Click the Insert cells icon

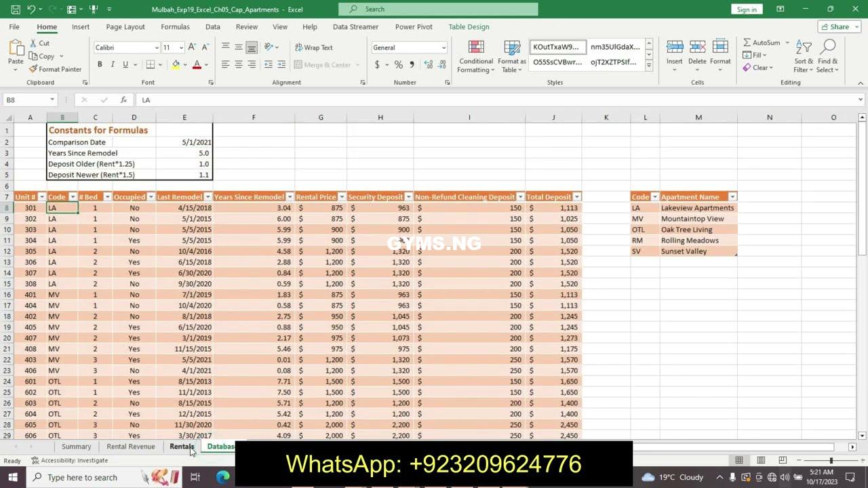(x=674, y=47)
